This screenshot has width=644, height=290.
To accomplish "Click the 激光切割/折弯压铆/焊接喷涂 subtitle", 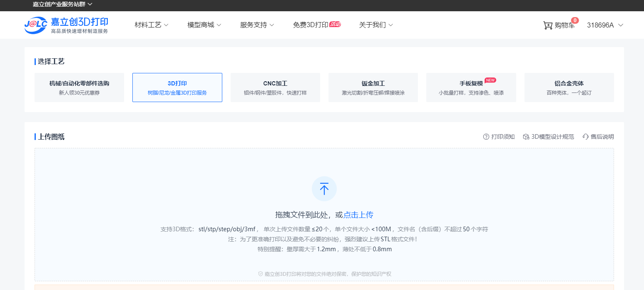I will pos(373,93).
